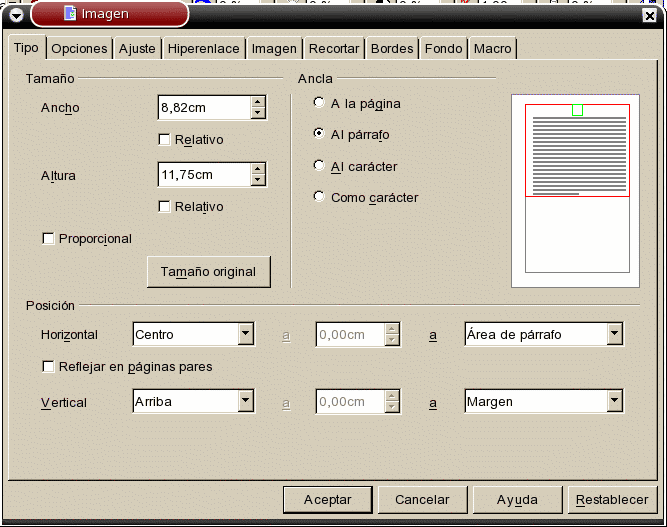
Task: Select A la página anchor option
Action: pyautogui.click(x=319, y=102)
